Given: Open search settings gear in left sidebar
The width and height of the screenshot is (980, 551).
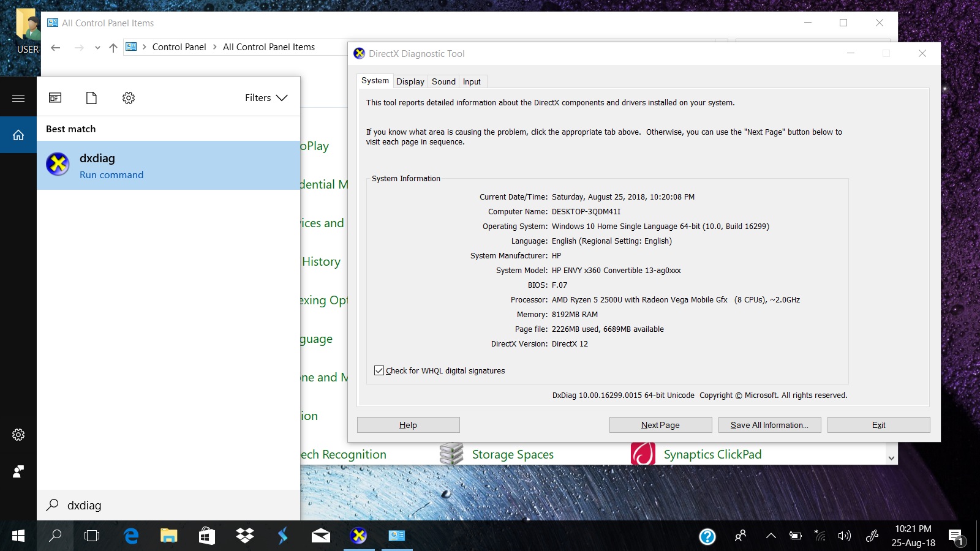Looking at the screenshot, I should 18,435.
